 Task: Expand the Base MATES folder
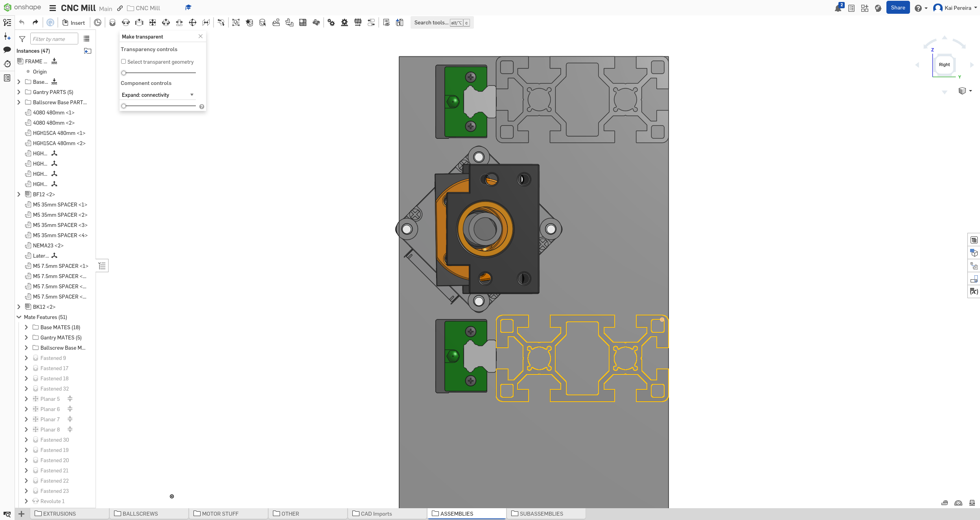click(26, 327)
